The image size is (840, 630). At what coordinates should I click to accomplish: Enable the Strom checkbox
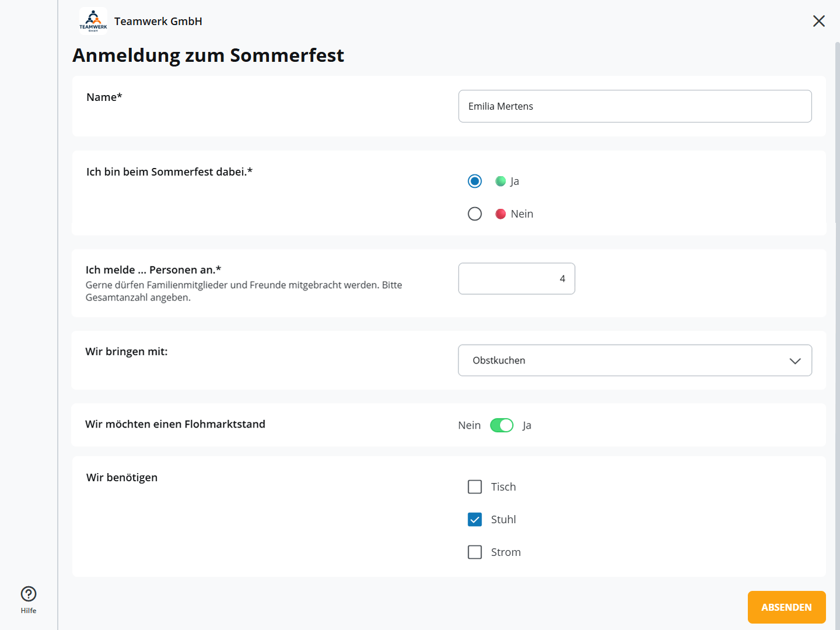point(475,552)
